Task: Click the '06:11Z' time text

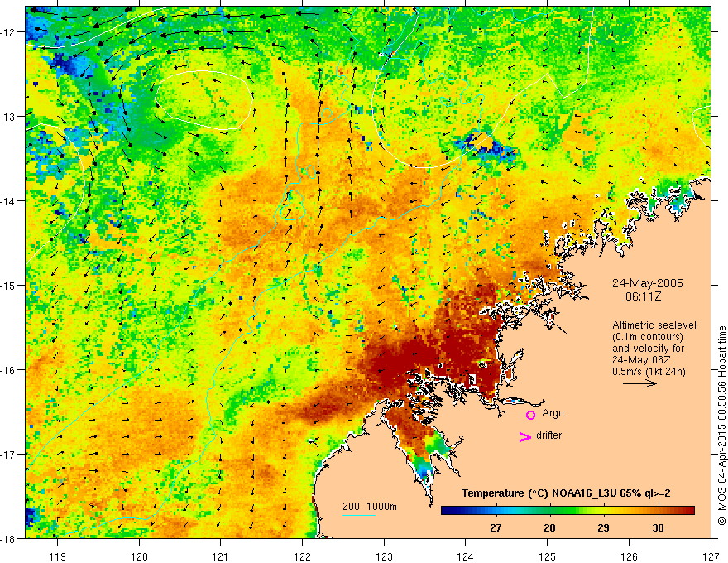Action: coord(643,296)
